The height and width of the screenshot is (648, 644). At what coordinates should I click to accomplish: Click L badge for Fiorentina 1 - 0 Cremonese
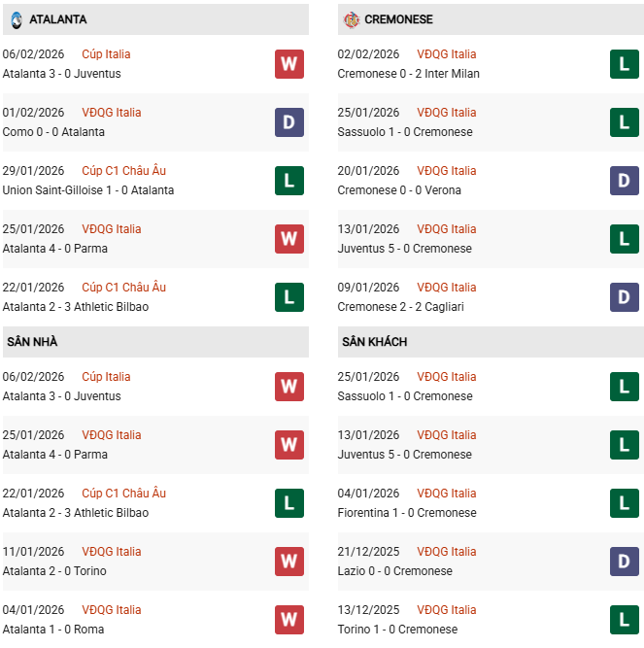(x=624, y=503)
